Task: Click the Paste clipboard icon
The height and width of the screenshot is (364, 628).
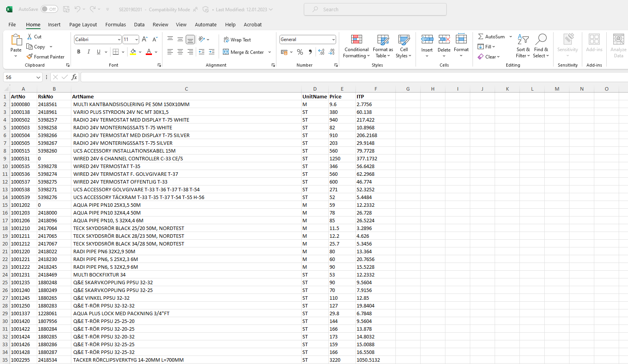Action: [x=16, y=40]
